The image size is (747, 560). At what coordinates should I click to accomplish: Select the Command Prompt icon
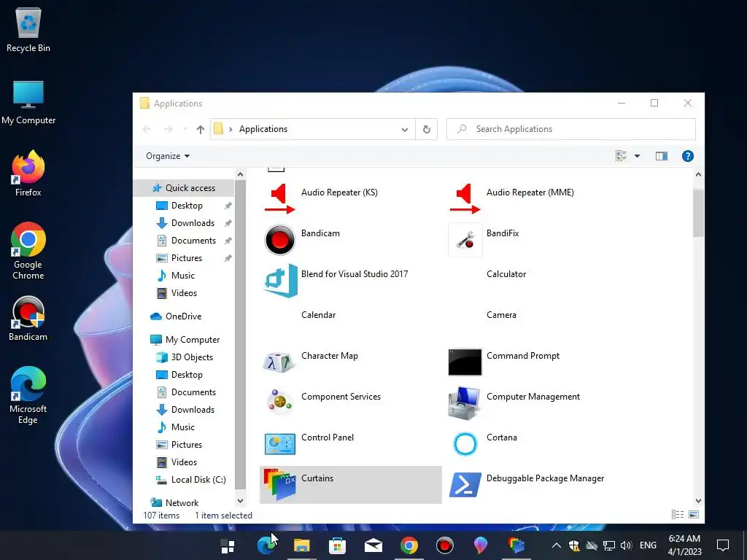coord(465,362)
